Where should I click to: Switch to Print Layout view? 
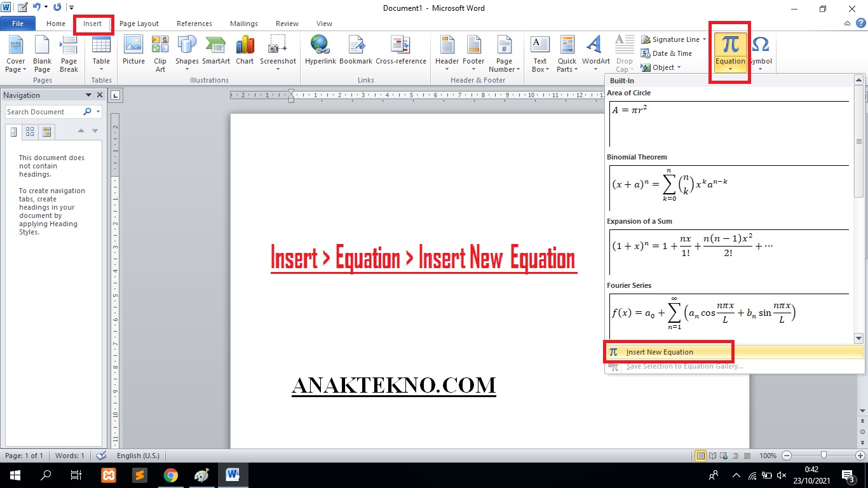pos(701,456)
